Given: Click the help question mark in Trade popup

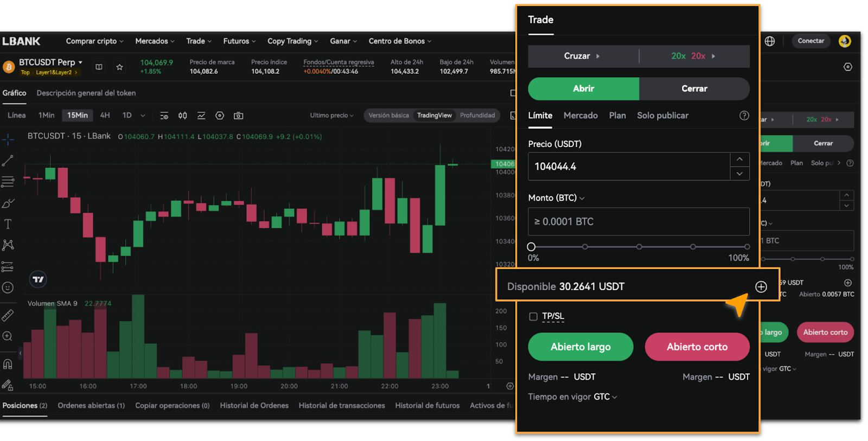Looking at the screenshot, I should (x=744, y=116).
